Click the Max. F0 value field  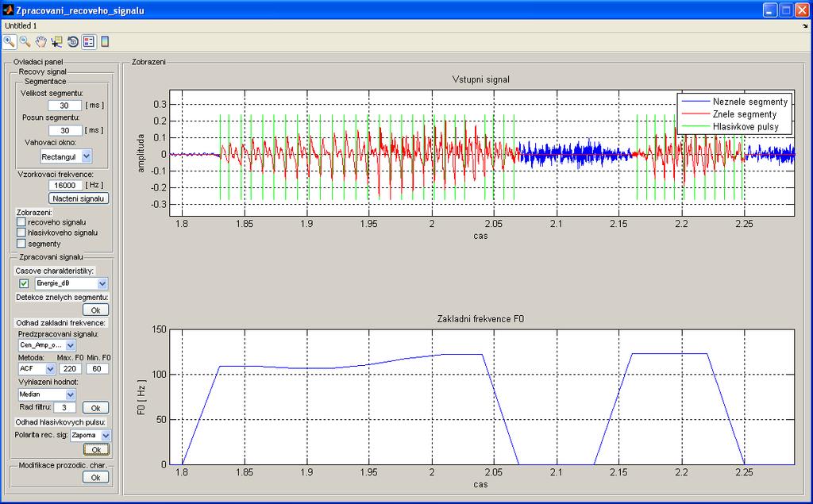click(70, 368)
